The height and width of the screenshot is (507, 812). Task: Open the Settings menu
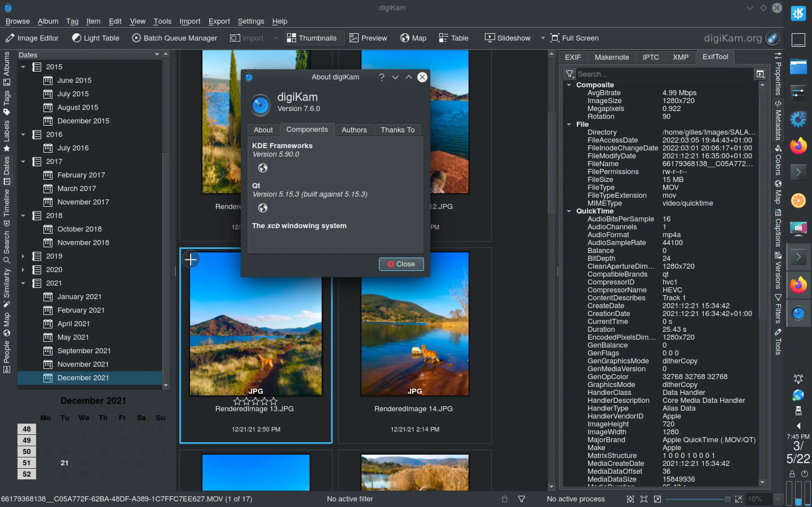pyautogui.click(x=251, y=21)
